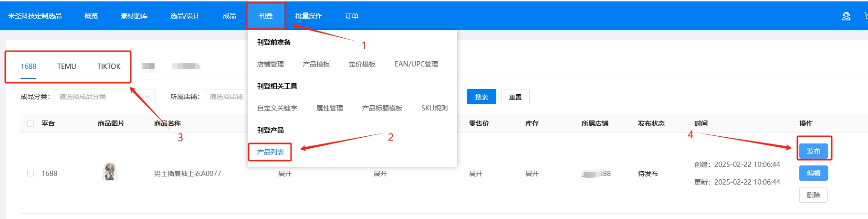The width and height of the screenshot is (868, 219).
Task: Click the customer service headset icon
Action: (x=846, y=16)
